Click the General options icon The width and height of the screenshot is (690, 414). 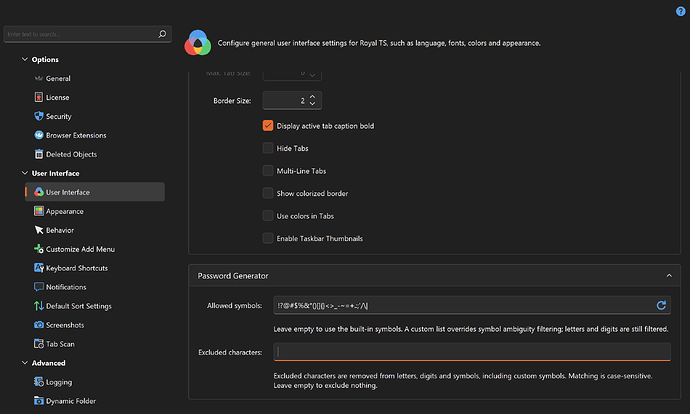(39, 78)
